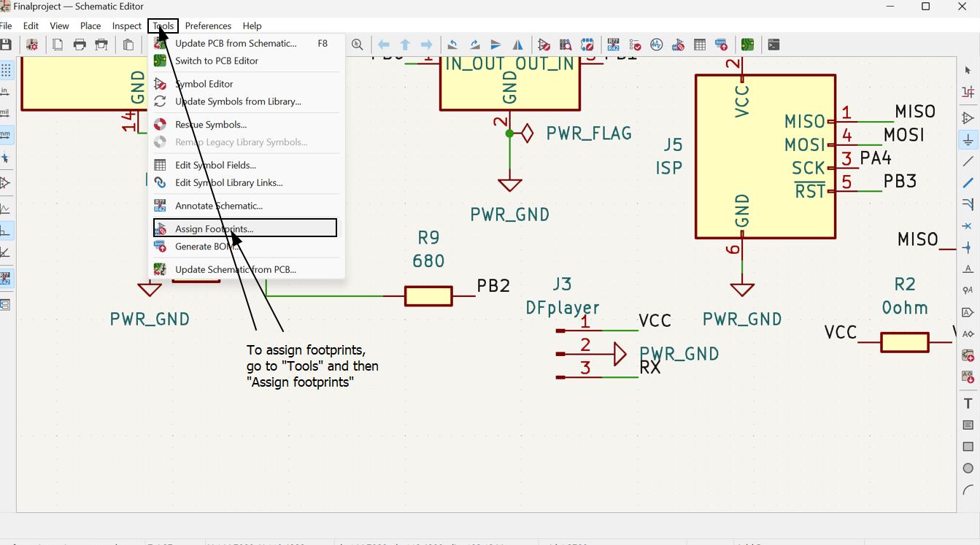Image resolution: width=980 pixels, height=545 pixels.
Task: Click the Rotate Clockwise icon
Action: point(474,45)
